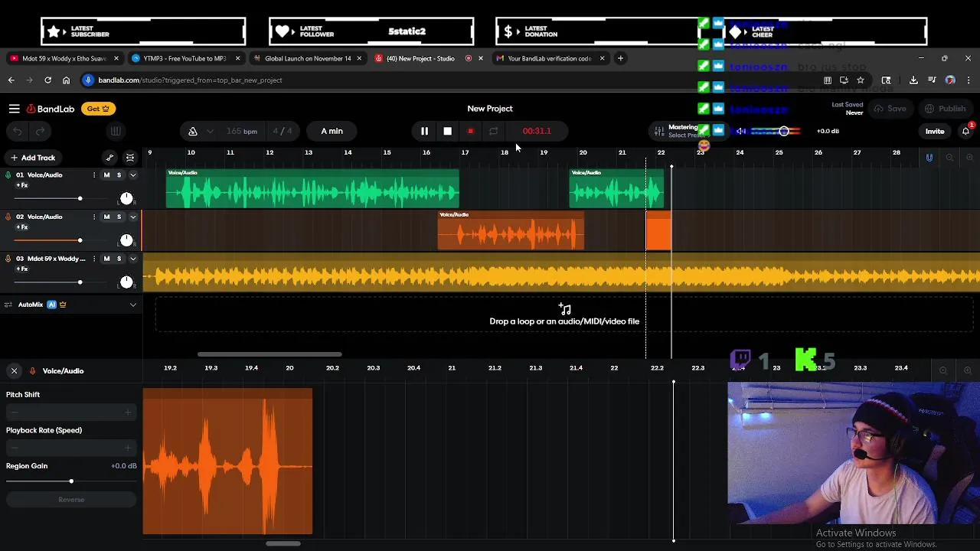Click the master volume speaker icon
The image size is (980, 551).
coord(741,131)
